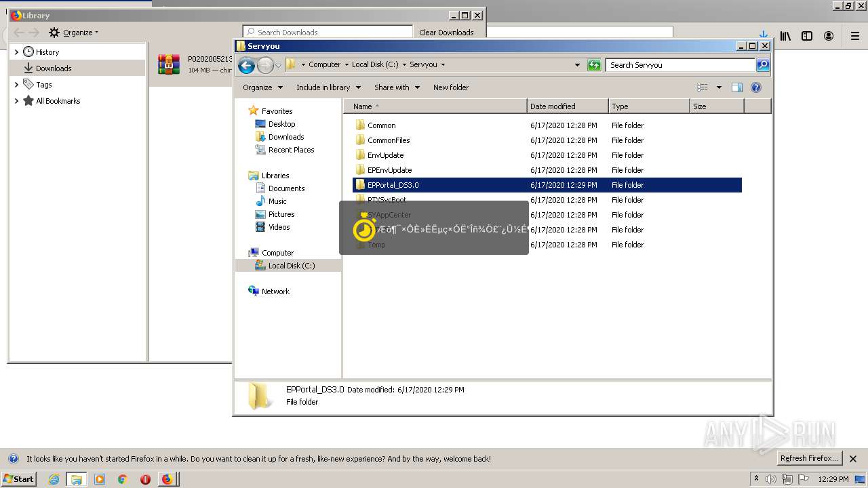
Task: Click Local Disk (C:) breadcrumb in address bar
Action: click(x=375, y=64)
